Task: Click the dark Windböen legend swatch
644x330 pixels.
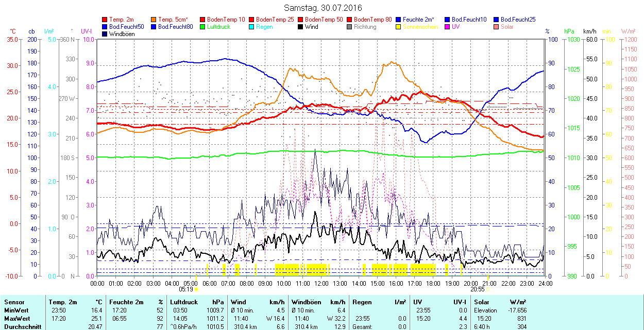Action: 105,34
